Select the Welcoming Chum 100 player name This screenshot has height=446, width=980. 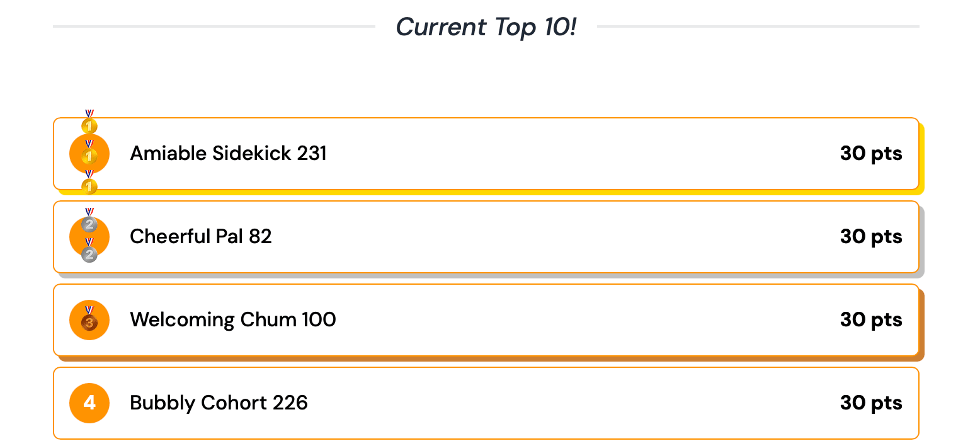tap(233, 319)
